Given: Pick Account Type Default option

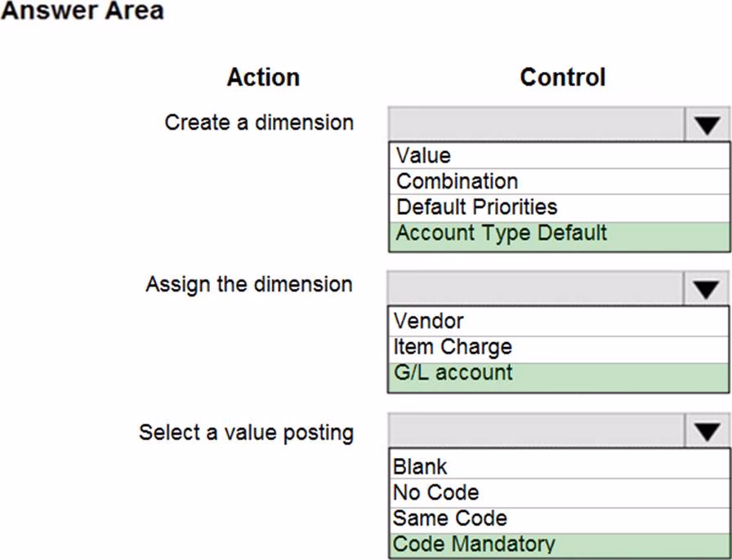Looking at the screenshot, I should 502,233.
